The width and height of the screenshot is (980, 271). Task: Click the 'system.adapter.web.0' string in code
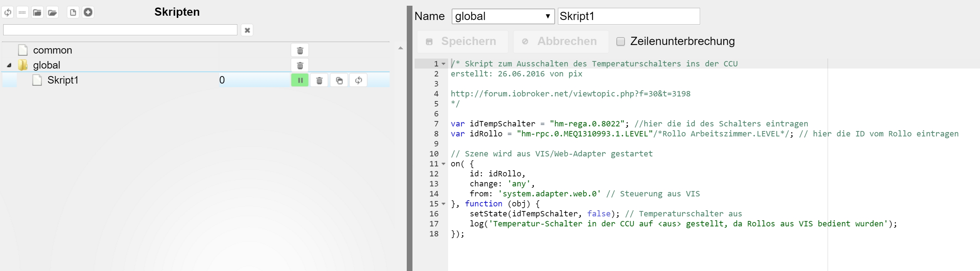pos(549,194)
